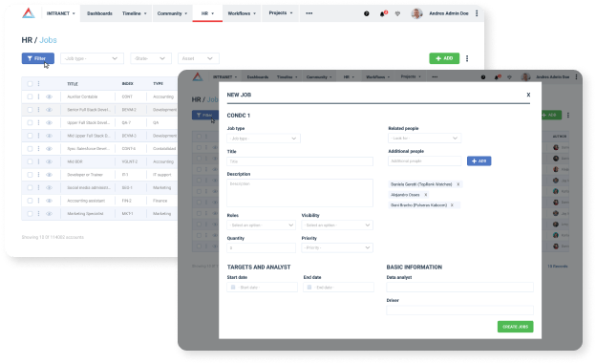
Task: Check the box for Marketing Specialist row
Action: coord(30,214)
